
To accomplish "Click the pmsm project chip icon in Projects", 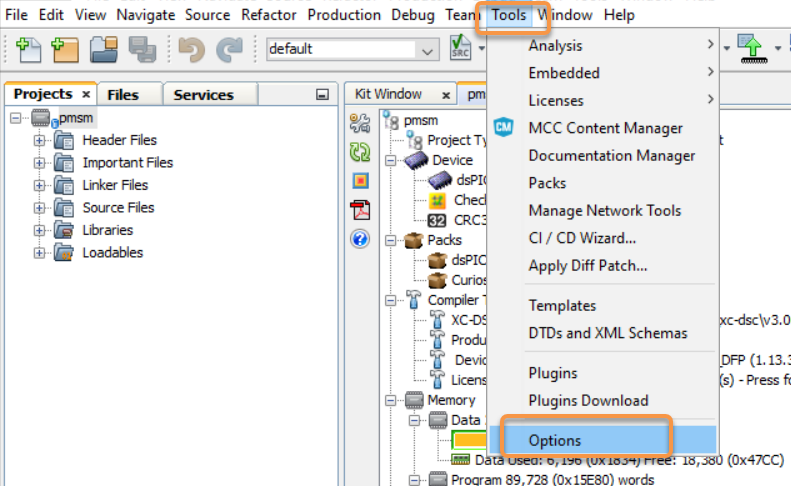I will point(41,118).
